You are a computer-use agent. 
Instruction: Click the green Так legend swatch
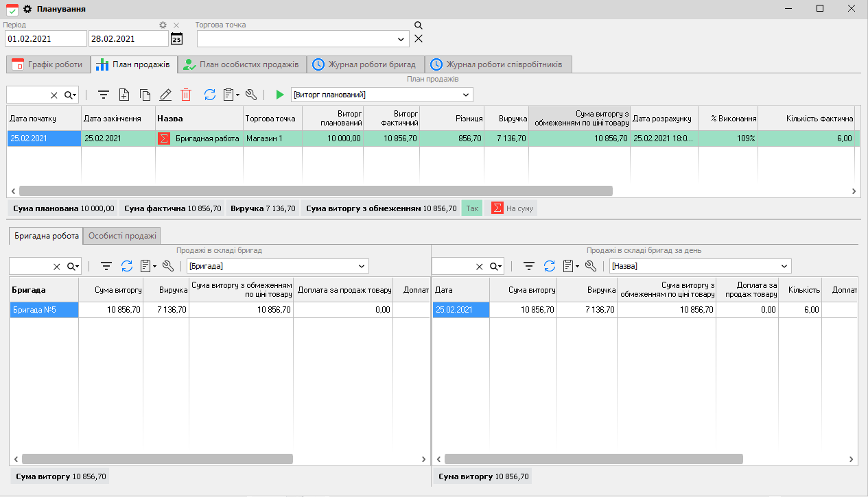(472, 208)
